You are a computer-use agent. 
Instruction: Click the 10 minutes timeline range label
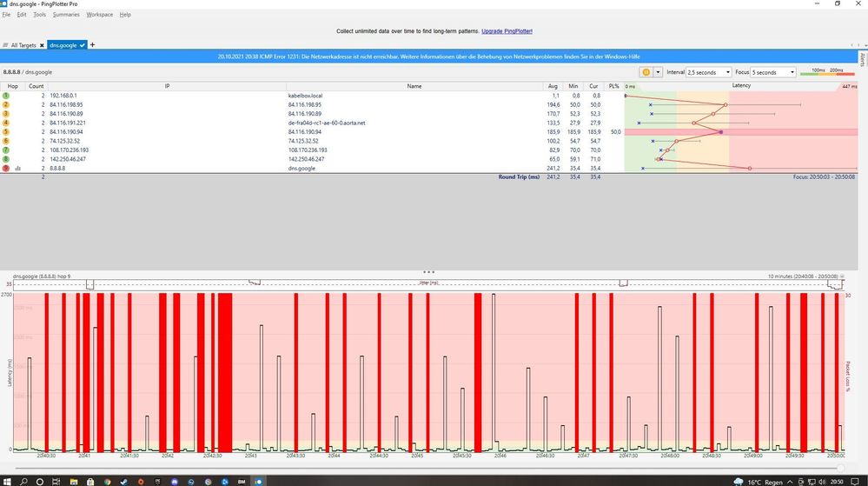[x=802, y=276]
